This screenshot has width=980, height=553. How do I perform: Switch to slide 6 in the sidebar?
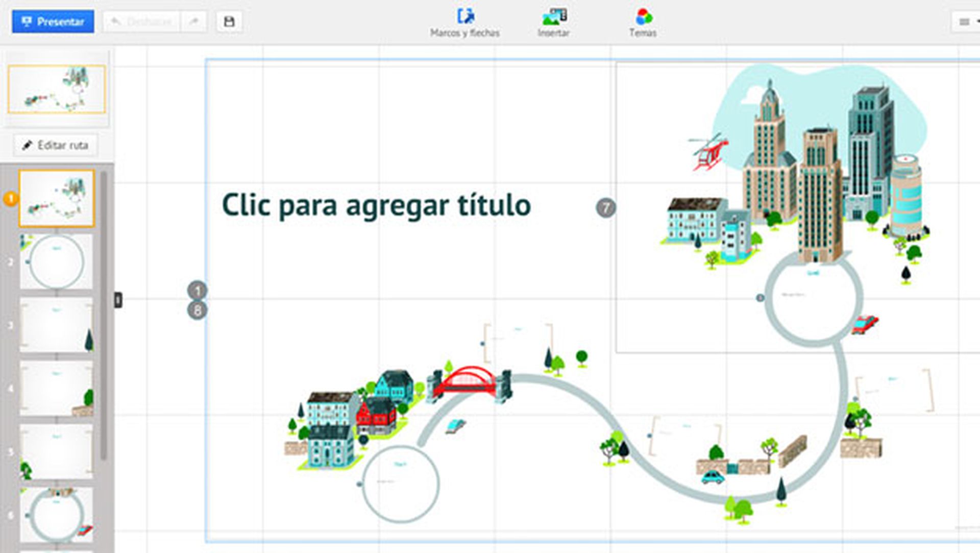coord(56,513)
